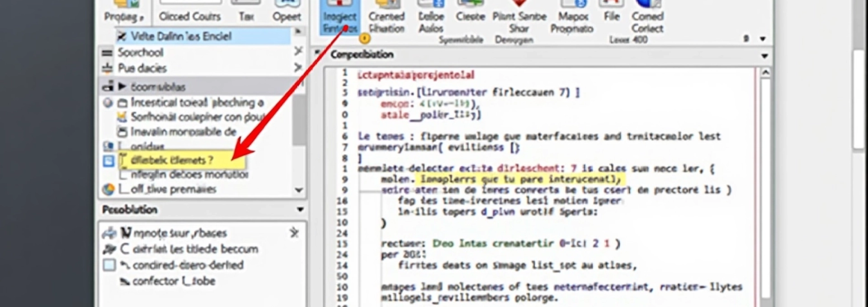
Task: Click the outer window's vertical scrollbar
Action: click(859, 99)
